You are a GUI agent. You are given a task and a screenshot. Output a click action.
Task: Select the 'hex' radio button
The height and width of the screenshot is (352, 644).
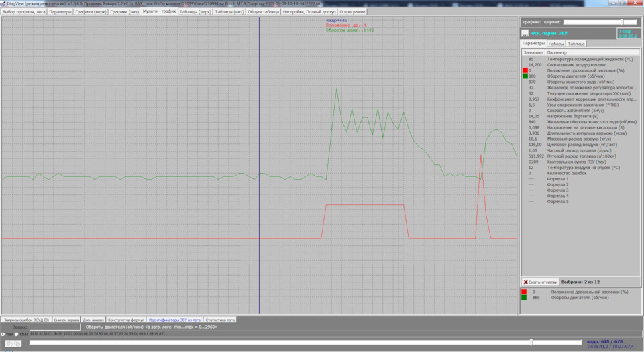point(3,334)
